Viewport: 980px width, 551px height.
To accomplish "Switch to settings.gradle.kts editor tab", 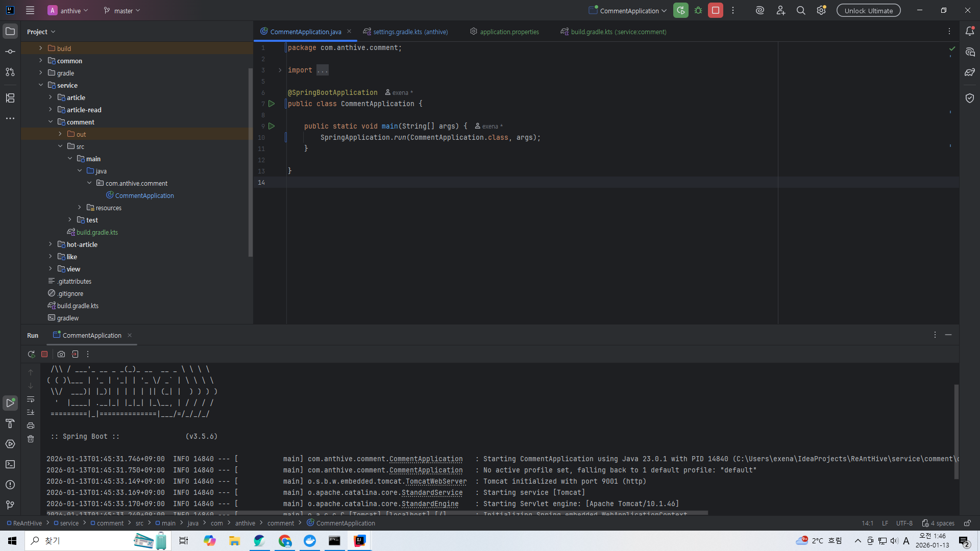I will click(410, 32).
